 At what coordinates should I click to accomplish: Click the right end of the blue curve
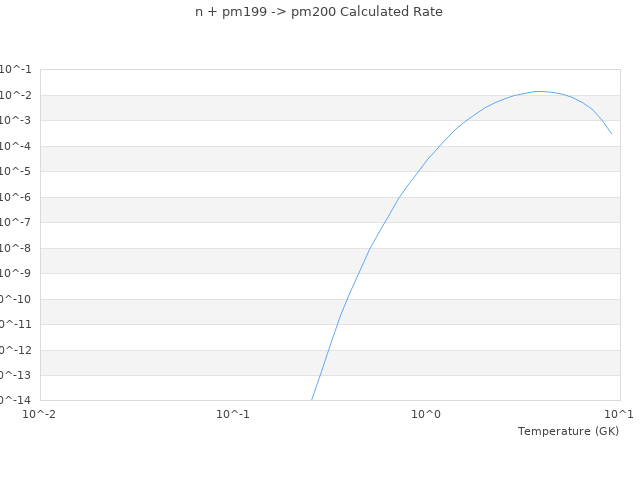611,133
